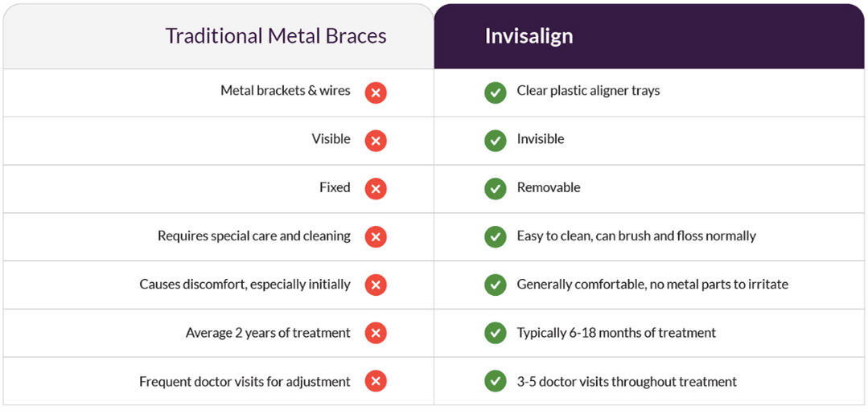The width and height of the screenshot is (868, 414).
Task: Click the red X beside Causes discomfort row
Action: pyautogui.click(x=376, y=285)
